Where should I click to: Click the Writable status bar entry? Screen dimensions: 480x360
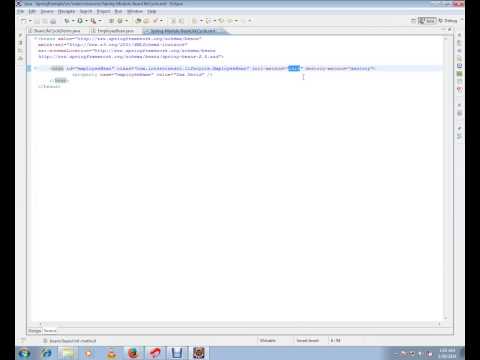(x=268, y=340)
